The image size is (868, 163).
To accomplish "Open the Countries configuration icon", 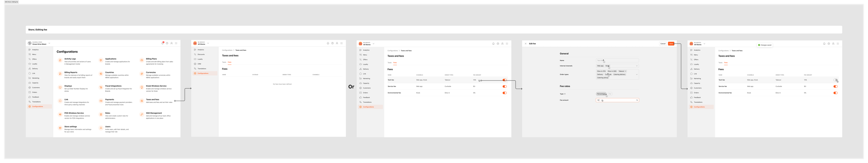I will click(x=101, y=74).
